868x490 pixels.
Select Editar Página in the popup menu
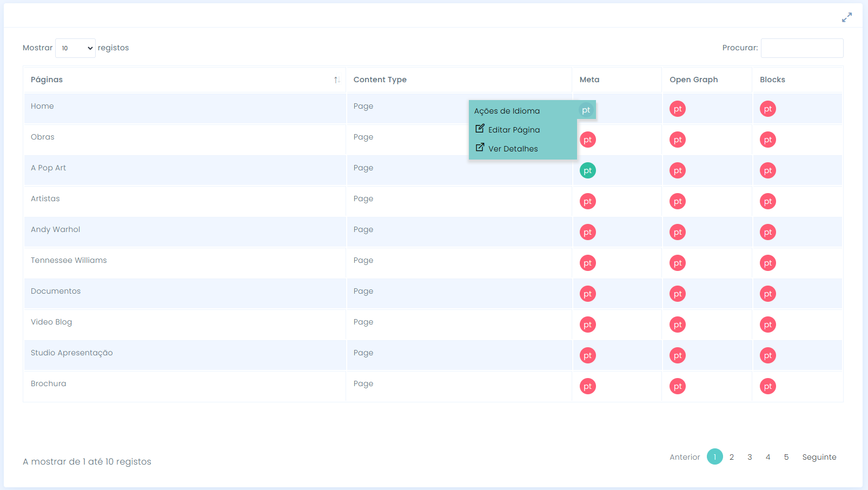tap(513, 130)
